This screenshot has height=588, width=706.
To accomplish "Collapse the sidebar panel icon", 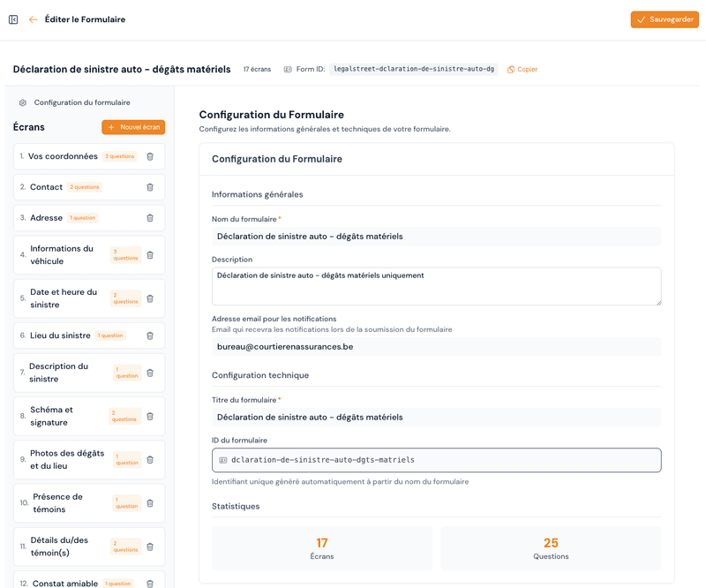I will [x=13, y=19].
